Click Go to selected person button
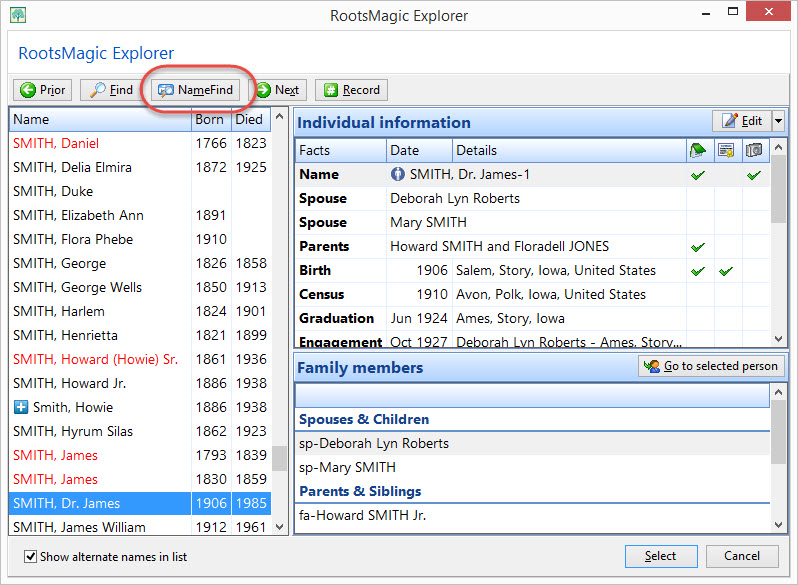This screenshot has height=585, width=798. tap(711, 366)
